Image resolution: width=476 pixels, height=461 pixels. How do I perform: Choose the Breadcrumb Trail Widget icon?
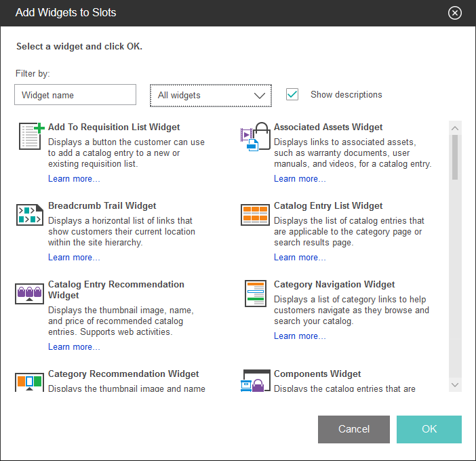point(30,214)
